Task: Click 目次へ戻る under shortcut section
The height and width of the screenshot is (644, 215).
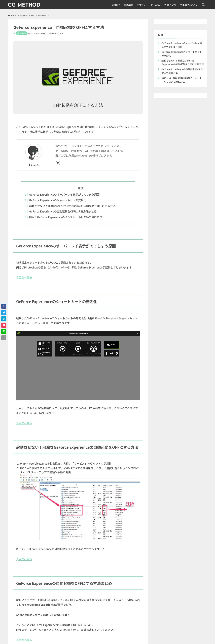Action: point(24,423)
